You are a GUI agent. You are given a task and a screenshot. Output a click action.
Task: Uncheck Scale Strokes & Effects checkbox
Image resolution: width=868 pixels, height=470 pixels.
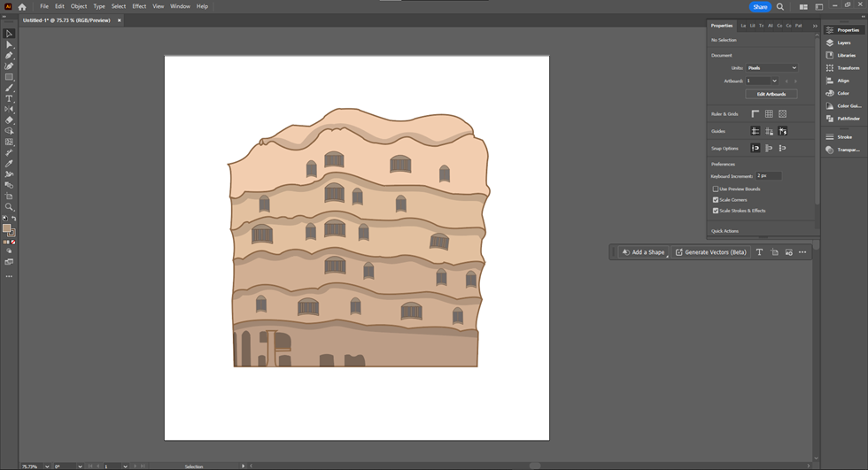click(716, 211)
